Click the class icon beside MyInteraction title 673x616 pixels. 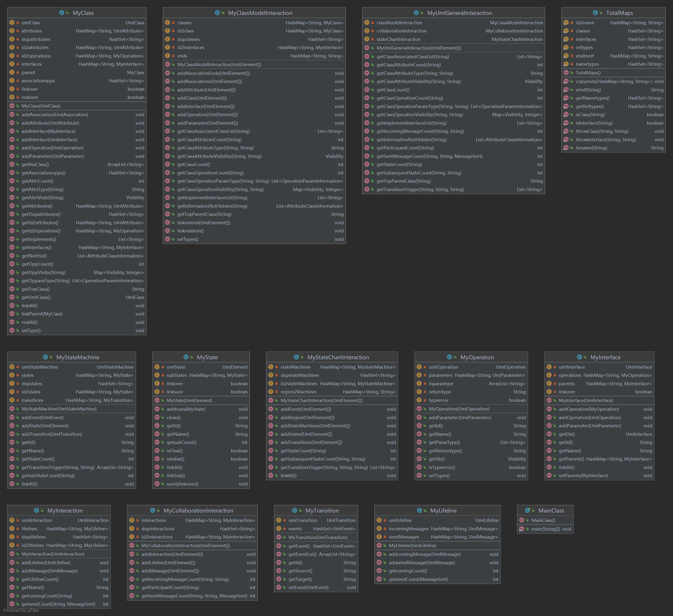[36, 511]
